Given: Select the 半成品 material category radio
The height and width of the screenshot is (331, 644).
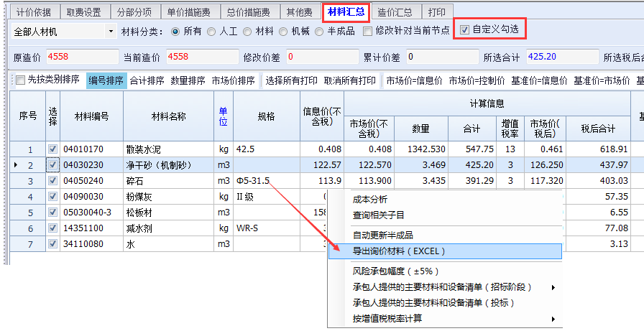Looking at the screenshot, I should [322, 32].
